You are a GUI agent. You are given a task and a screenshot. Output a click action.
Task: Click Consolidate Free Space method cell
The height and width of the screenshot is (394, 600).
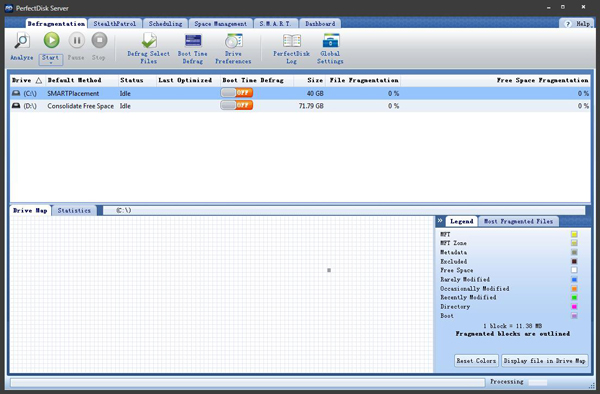80,106
